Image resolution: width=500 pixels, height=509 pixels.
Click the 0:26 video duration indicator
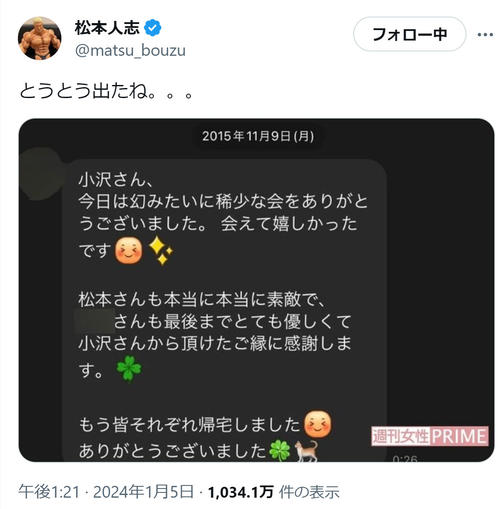[x=405, y=459]
